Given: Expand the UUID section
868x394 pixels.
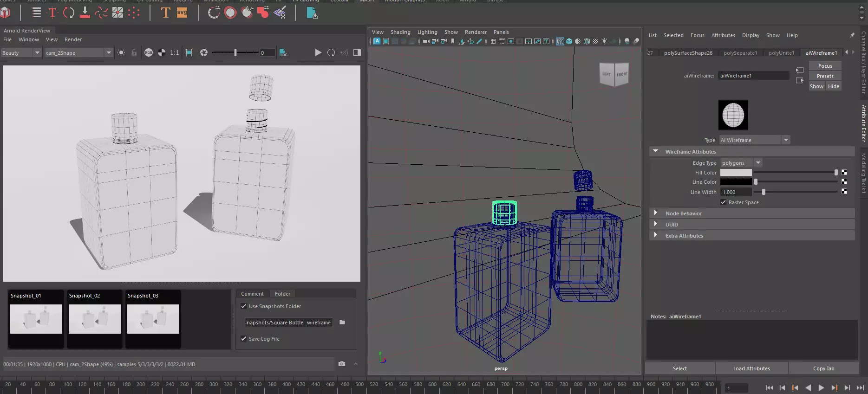Looking at the screenshot, I should pos(656,224).
